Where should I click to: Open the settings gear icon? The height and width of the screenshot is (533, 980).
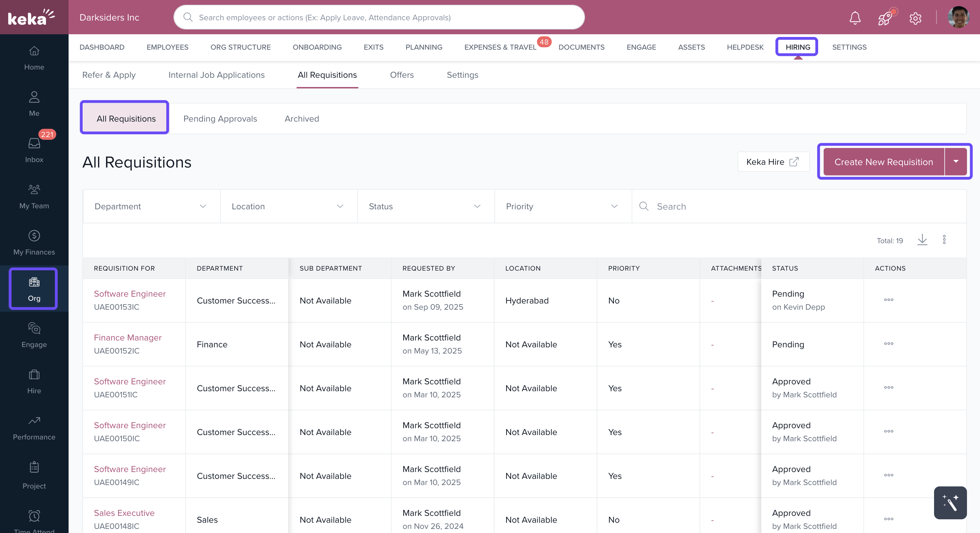915,18
